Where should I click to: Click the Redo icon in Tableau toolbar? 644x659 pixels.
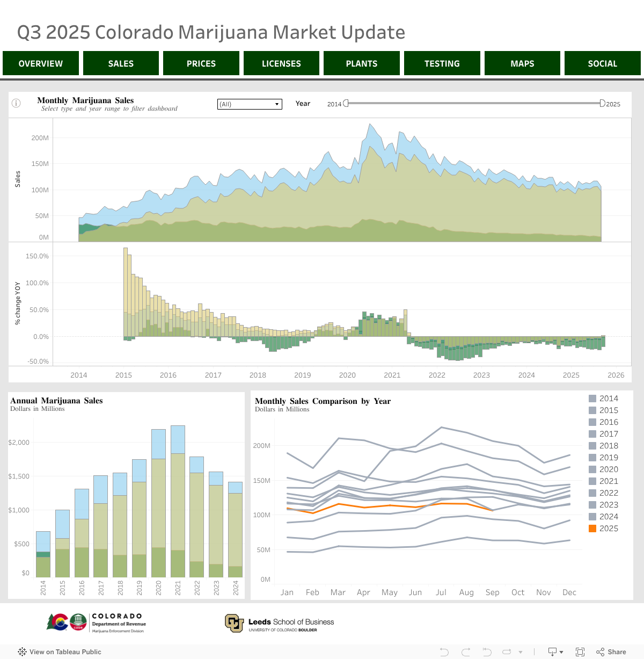(466, 651)
